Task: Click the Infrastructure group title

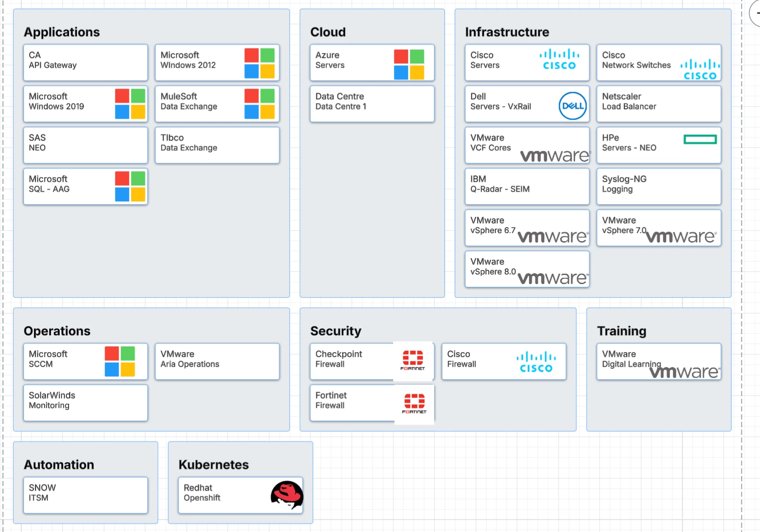Action: [x=507, y=32]
